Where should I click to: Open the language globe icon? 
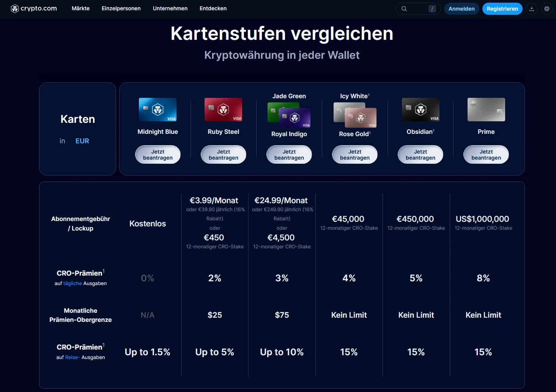pyautogui.click(x=547, y=9)
